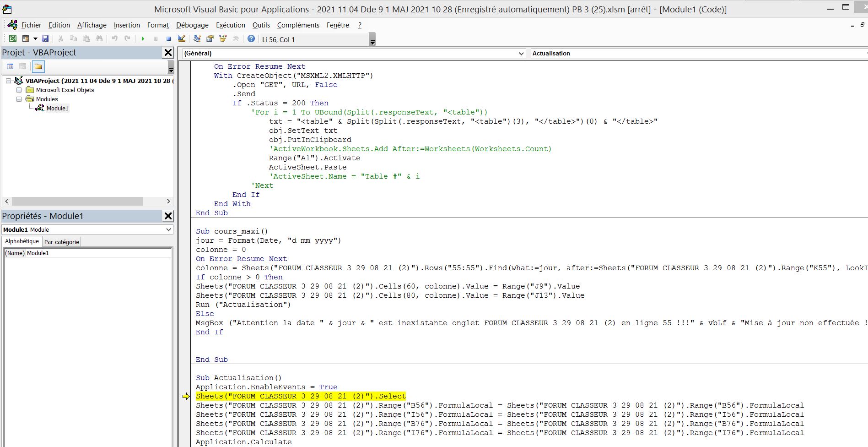
Task: Open the Project Explorer toolbar icon
Action: tap(197, 39)
